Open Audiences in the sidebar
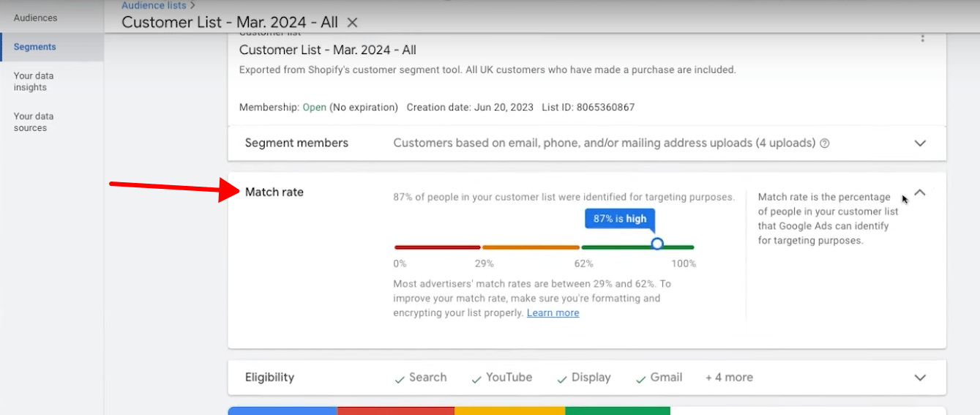 [x=35, y=18]
